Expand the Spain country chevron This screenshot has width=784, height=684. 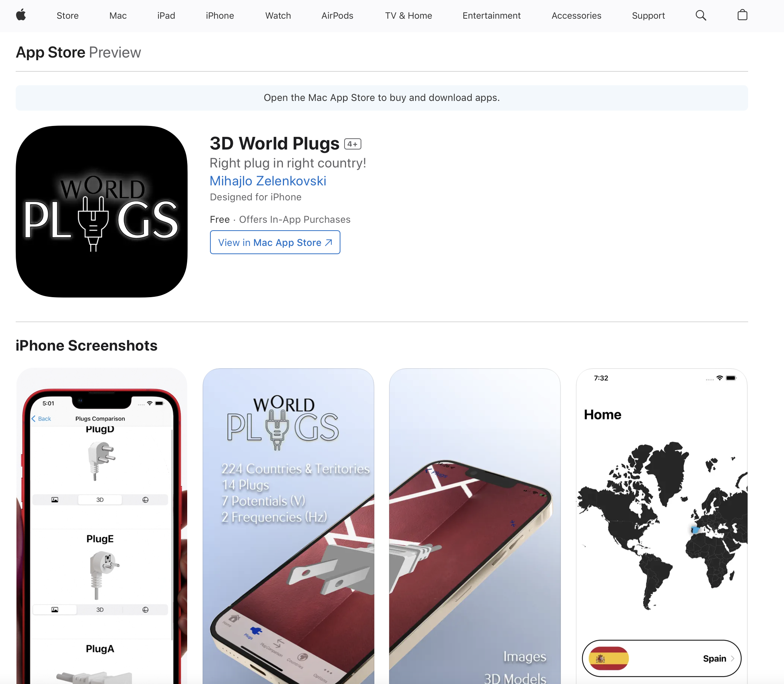[x=732, y=659]
